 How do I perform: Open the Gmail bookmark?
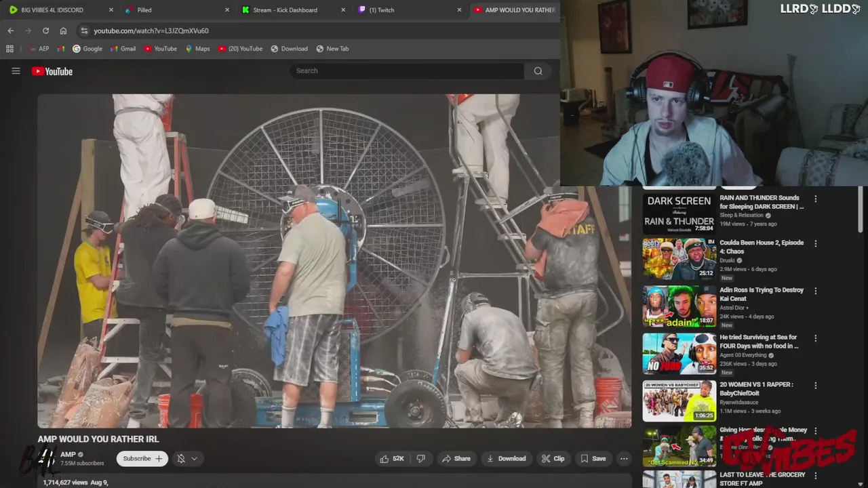tap(123, 49)
